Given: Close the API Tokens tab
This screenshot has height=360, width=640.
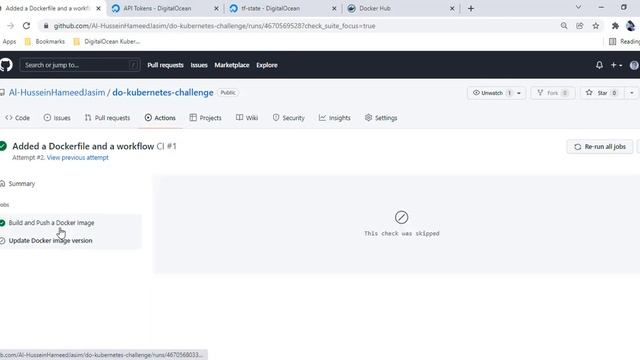Looking at the screenshot, I should 216,8.
